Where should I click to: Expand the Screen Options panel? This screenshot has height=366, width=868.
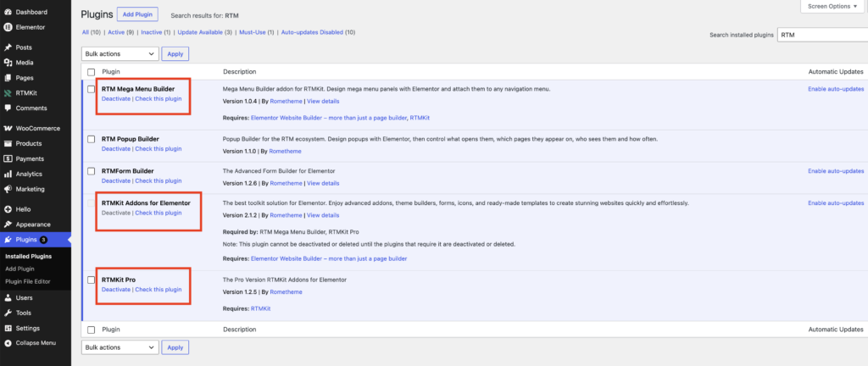point(832,6)
